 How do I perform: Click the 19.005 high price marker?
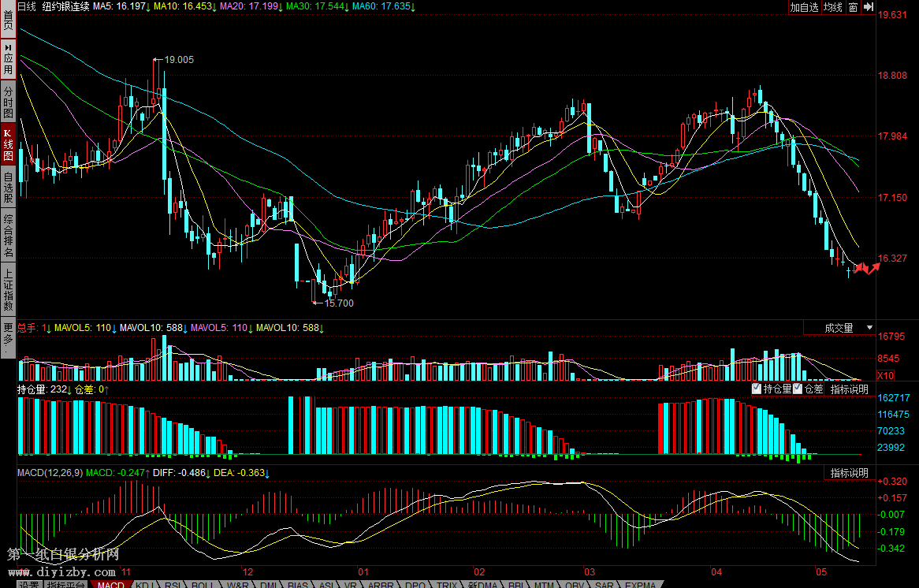click(179, 60)
